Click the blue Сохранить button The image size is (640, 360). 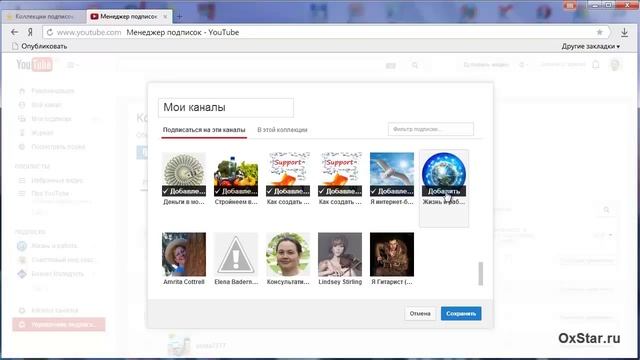[x=461, y=313]
